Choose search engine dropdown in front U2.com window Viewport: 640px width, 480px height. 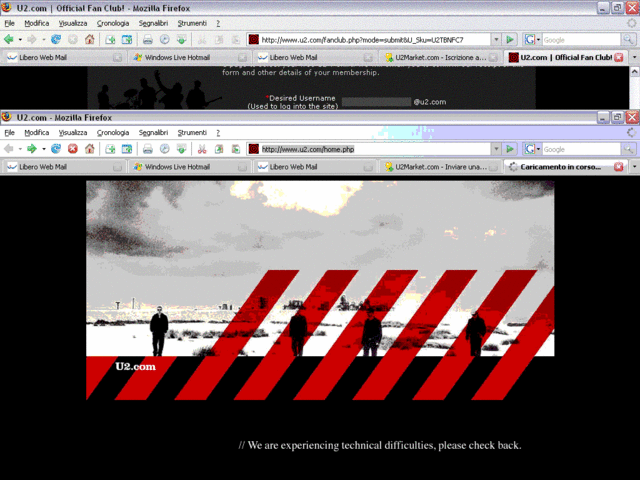(538, 149)
